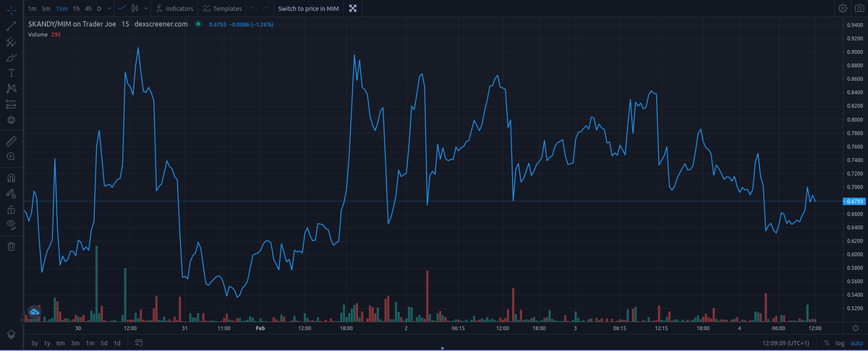Select the line chart style icon
Screen dimensions: 868x351
pos(122,9)
